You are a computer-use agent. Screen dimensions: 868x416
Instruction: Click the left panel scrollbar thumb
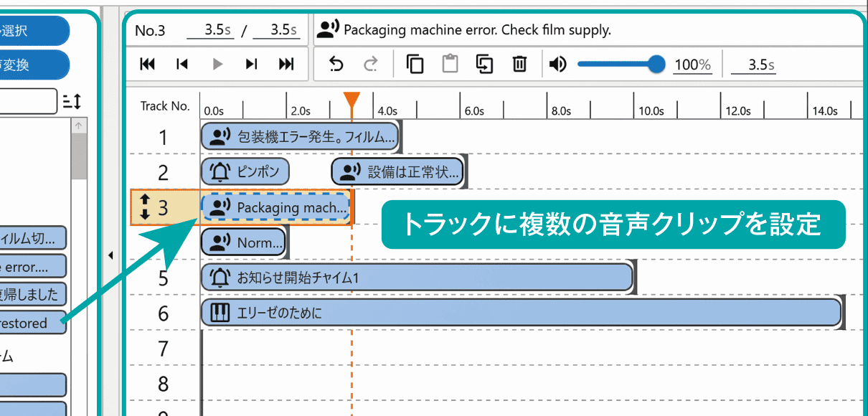pyautogui.click(x=79, y=155)
